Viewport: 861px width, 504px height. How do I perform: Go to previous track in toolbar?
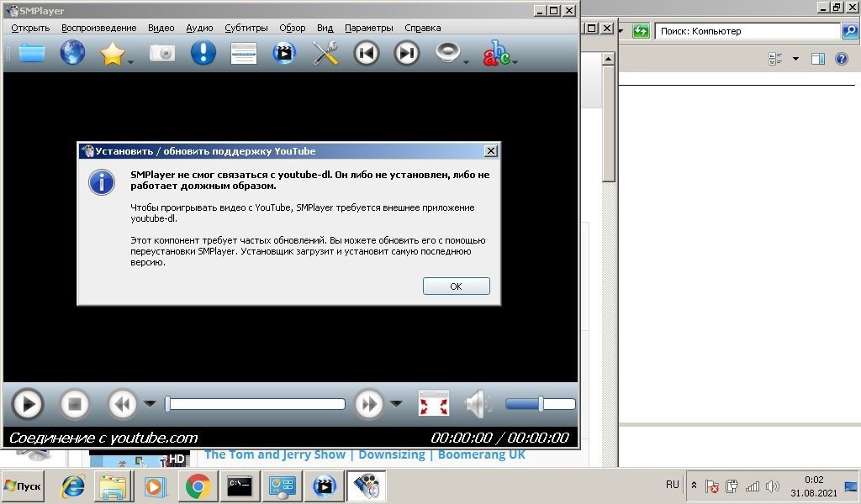click(367, 53)
